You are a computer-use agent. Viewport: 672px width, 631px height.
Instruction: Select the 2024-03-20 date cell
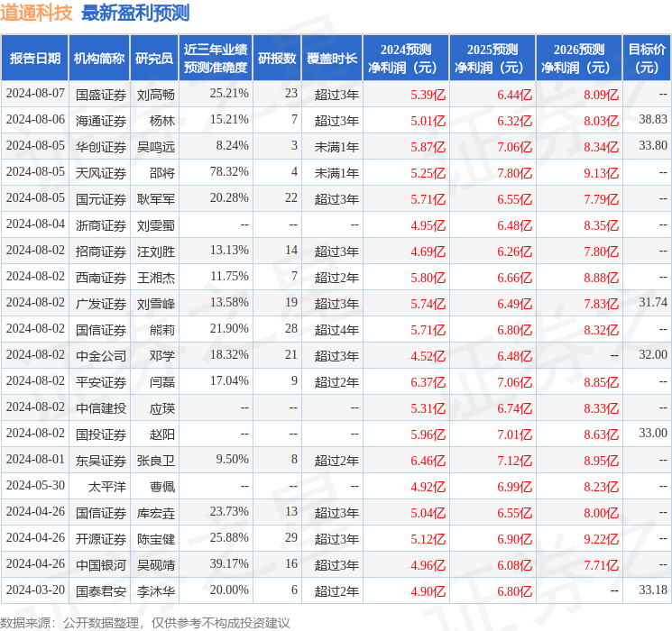click(35, 590)
